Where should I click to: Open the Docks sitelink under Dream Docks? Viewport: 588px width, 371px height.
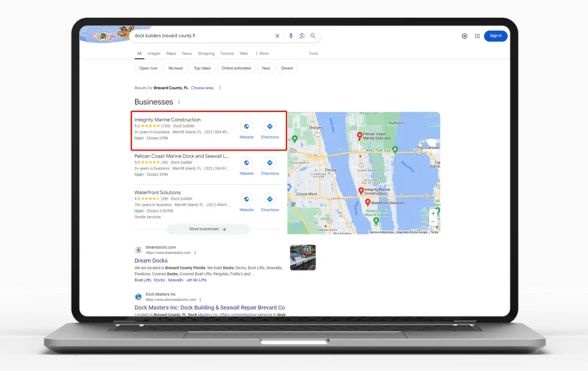click(x=160, y=280)
